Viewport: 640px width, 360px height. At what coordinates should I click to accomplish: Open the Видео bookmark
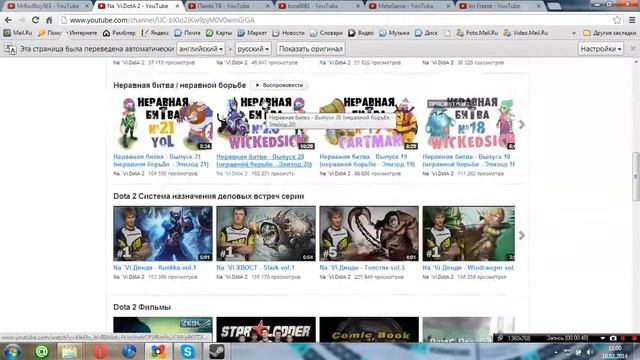coord(361,33)
